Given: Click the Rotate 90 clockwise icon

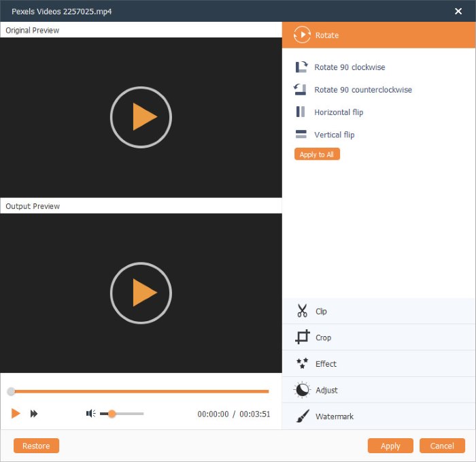Looking at the screenshot, I should coord(301,67).
